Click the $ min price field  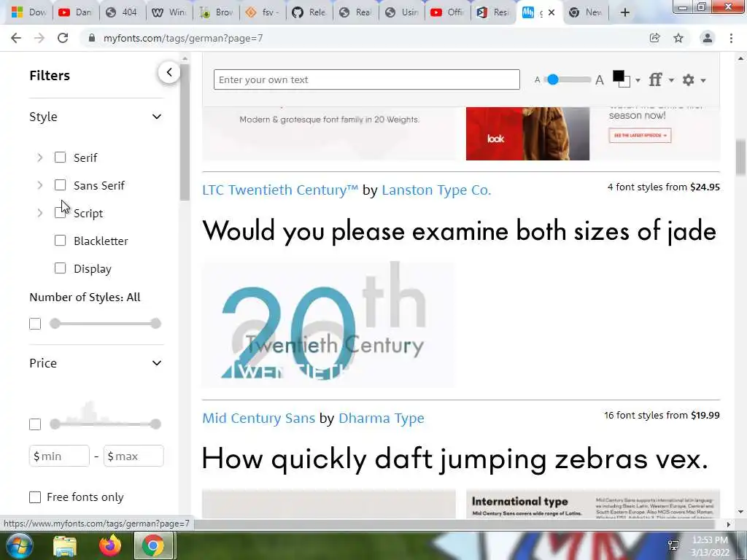click(x=59, y=456)
